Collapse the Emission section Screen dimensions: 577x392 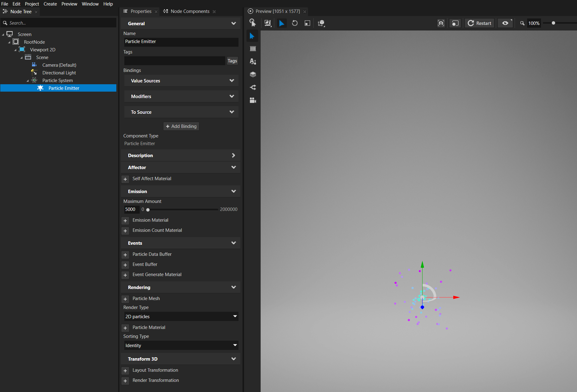234,191
